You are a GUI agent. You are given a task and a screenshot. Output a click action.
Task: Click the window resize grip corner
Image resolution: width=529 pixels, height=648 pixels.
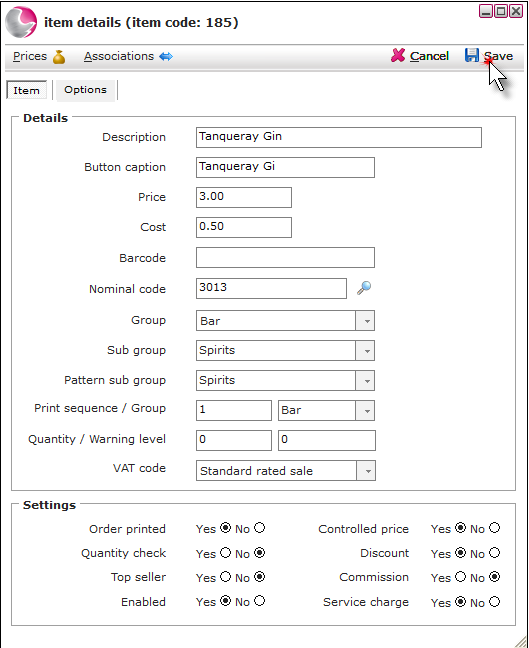point(520,641)
